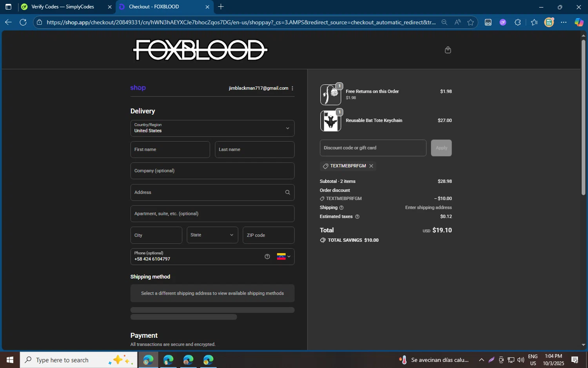Viewport: 588px width, 368px height.
Task: Open the volume speaker icon
Action: pyautogui.click(x=521, y=360)
